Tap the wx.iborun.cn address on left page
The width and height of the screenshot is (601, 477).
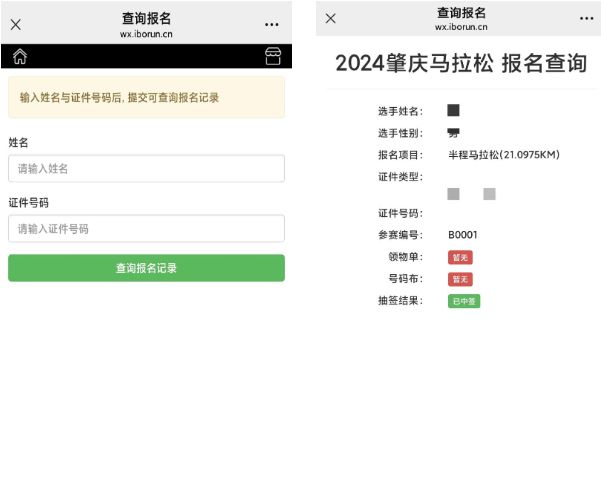(146, 34)
